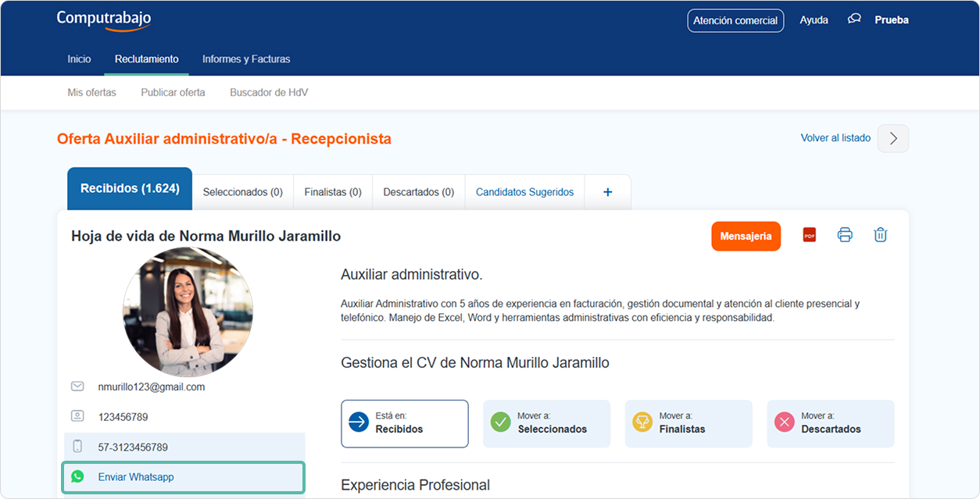980x499 pixels.
Task: Move candidate to Seleccionados
Action: coord(546,423)
